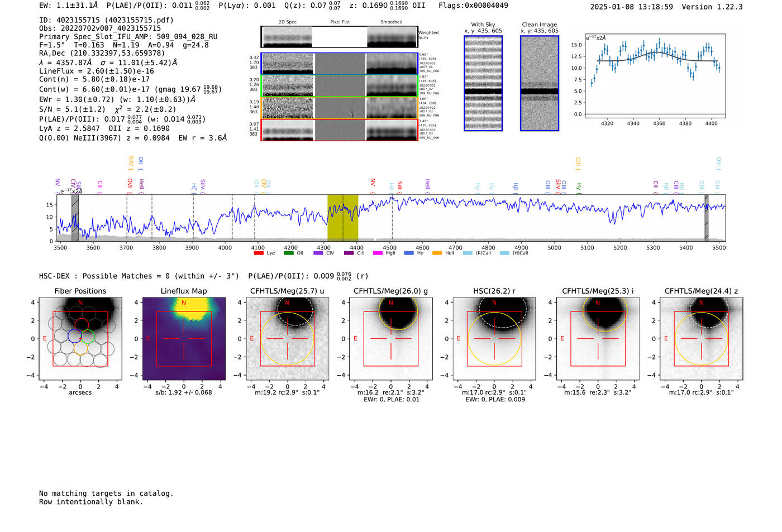The height and width of the screenshot is (532, 782).
Task: Open the Lineflux Map panel
Action: 184,338
